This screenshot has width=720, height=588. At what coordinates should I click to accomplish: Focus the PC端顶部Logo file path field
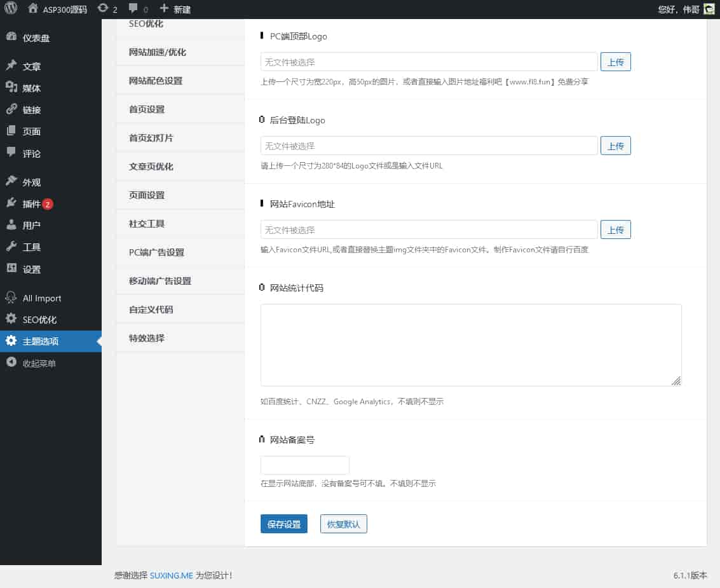(429, 62)
